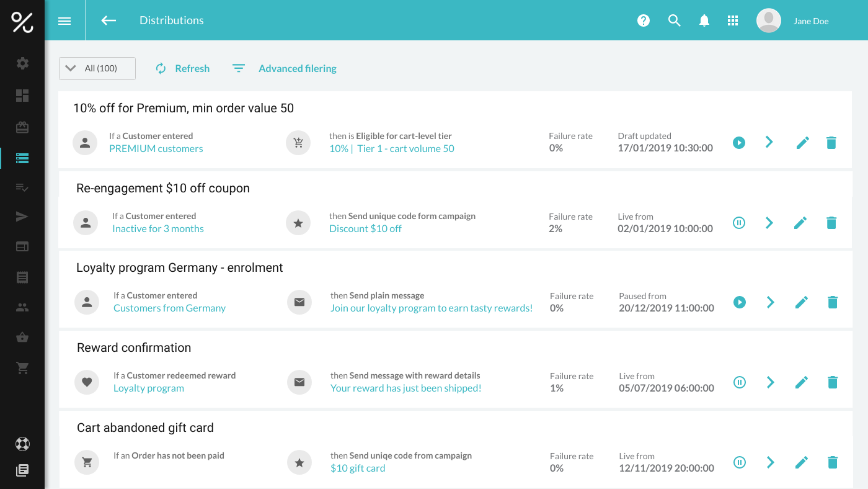868x489 pixels.
Task: Delete the Re-engagement $10 off coupon distribution
Action: pos(831,223)
